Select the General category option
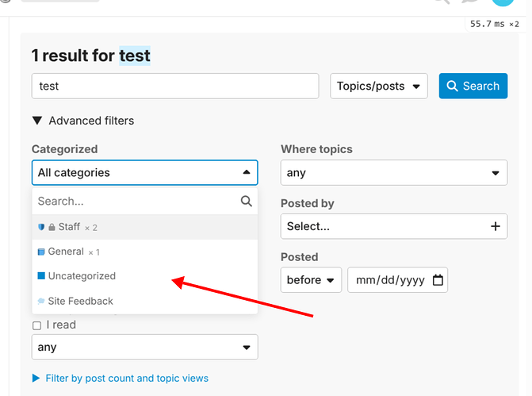Viewport: 532px width, 396px height. [x=145, y=252]
